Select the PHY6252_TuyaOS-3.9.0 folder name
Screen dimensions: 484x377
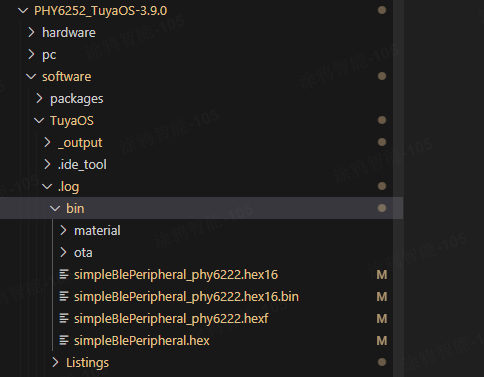tap(101, 11)
